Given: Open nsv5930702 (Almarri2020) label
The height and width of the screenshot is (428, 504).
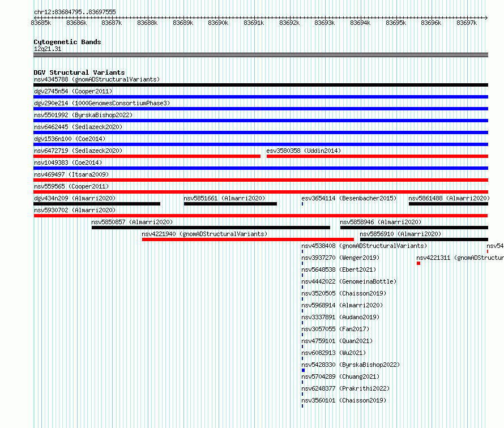Looking at the screenshot, I should click(75, 210).
